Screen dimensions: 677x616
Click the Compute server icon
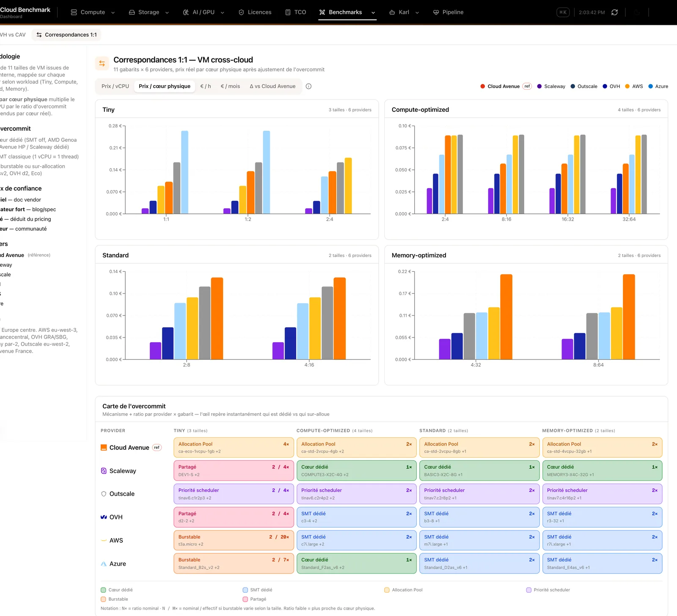pos(74,12)
